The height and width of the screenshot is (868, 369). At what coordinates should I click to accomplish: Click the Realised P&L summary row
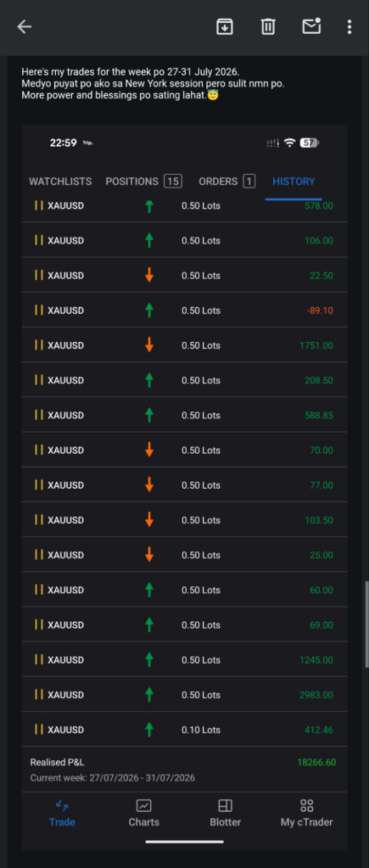coord(184,770)
